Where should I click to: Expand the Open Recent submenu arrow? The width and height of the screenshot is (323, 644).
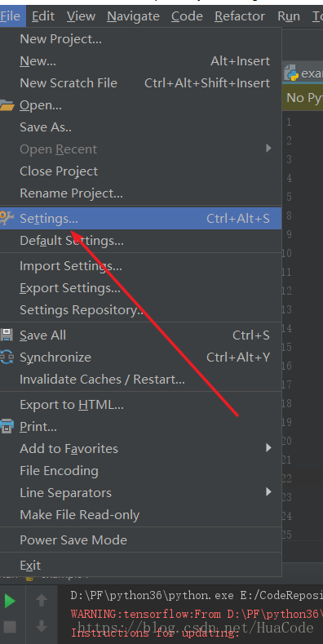[x=269, y=149]
